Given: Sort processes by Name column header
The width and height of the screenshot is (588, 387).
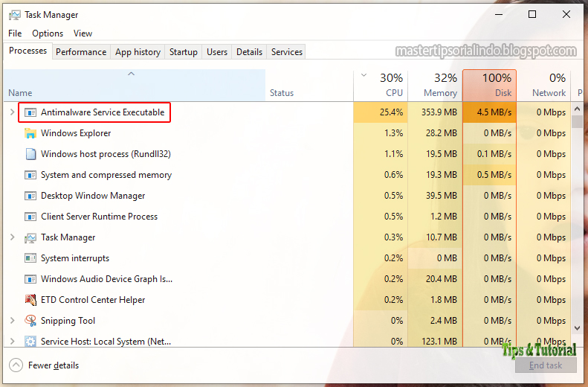Looking at the screenshot, I should 135,85.
